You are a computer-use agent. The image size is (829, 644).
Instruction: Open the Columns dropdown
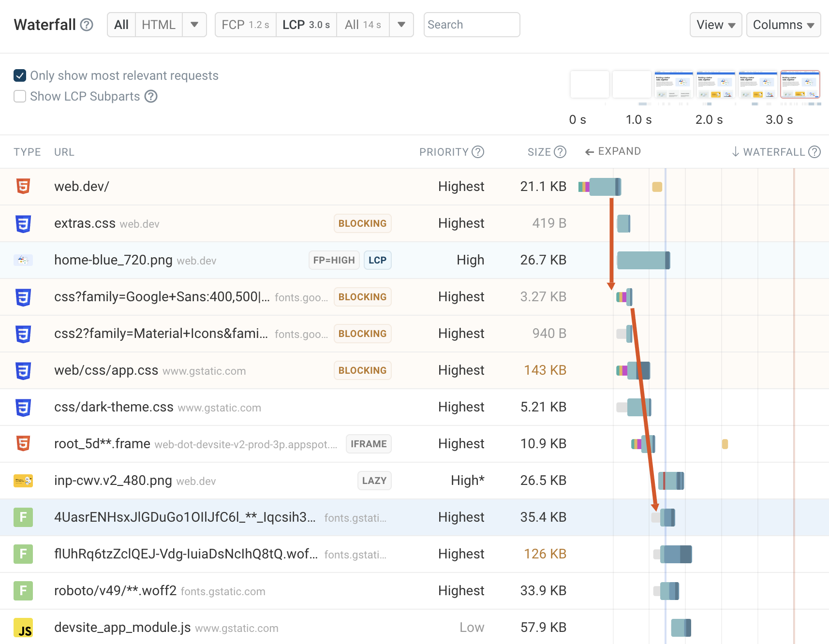[783, 25]
